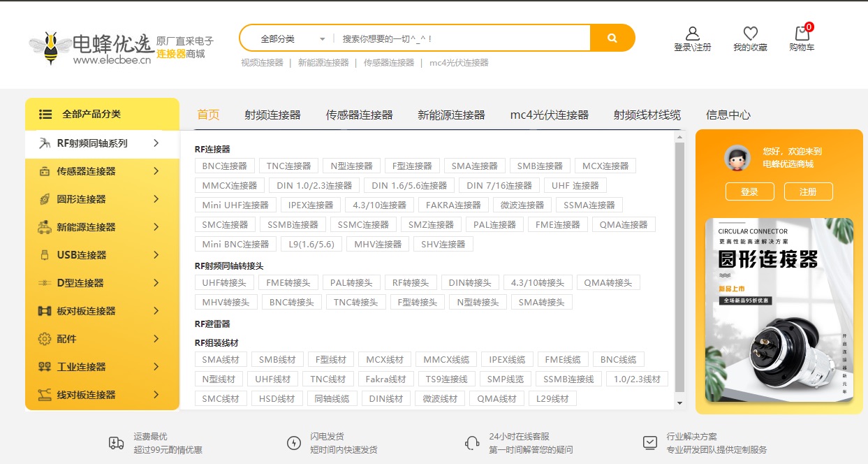Open the shopping cart icon
868x464 pixels.
pyautogui.click(x=802, y=33)
